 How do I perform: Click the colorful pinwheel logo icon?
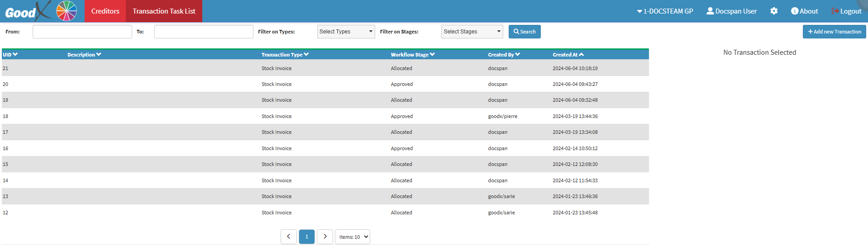(x=67, y=11)
